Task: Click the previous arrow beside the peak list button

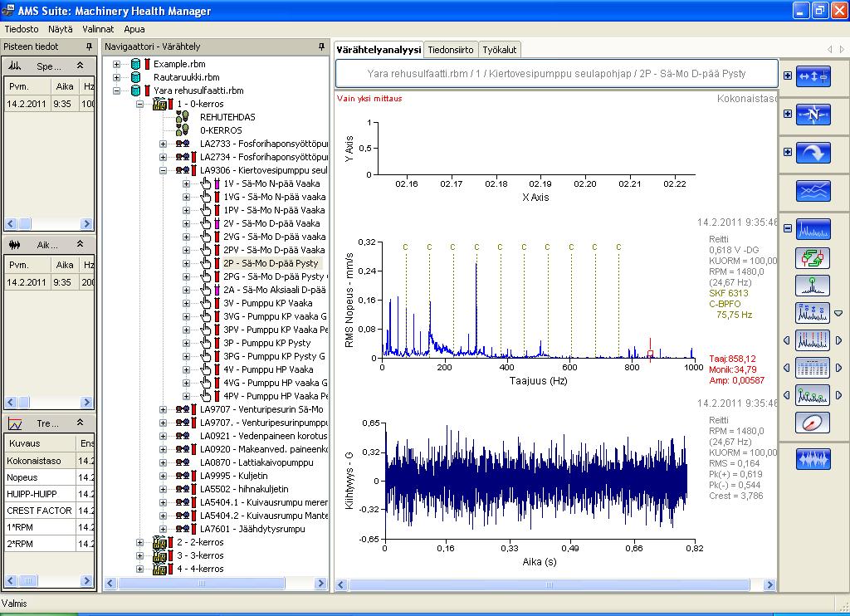Action: 787,368
